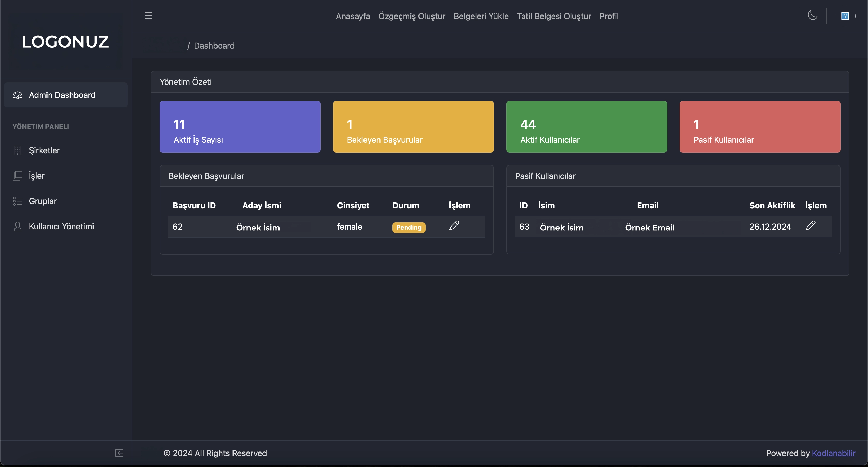Open Belgeleri Yükle navigation link

click(x=481, y=16)
